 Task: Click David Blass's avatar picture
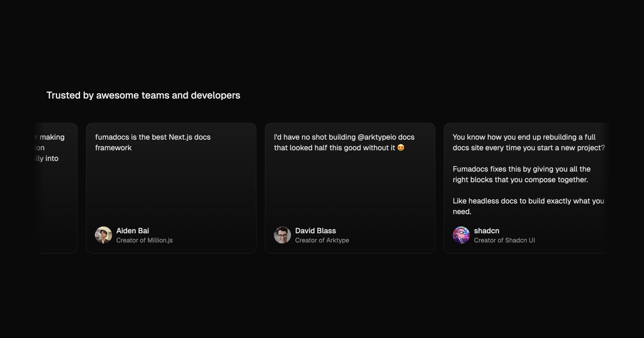click(x=282, y=235)
